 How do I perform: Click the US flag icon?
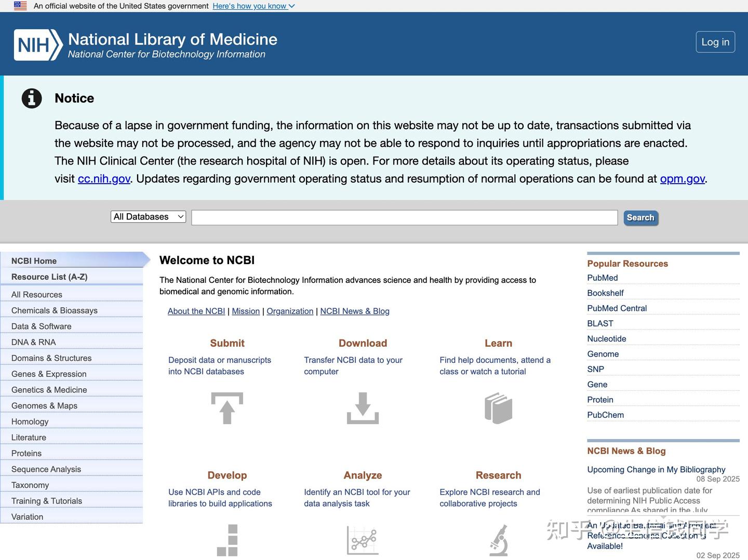coord(20,6)
